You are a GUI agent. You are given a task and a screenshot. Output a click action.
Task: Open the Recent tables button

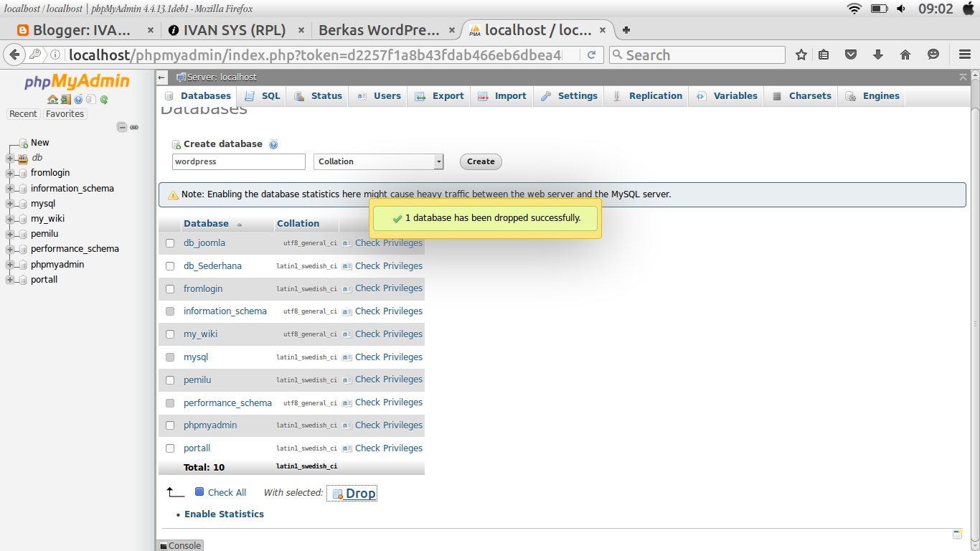click(x=23, y=114)
